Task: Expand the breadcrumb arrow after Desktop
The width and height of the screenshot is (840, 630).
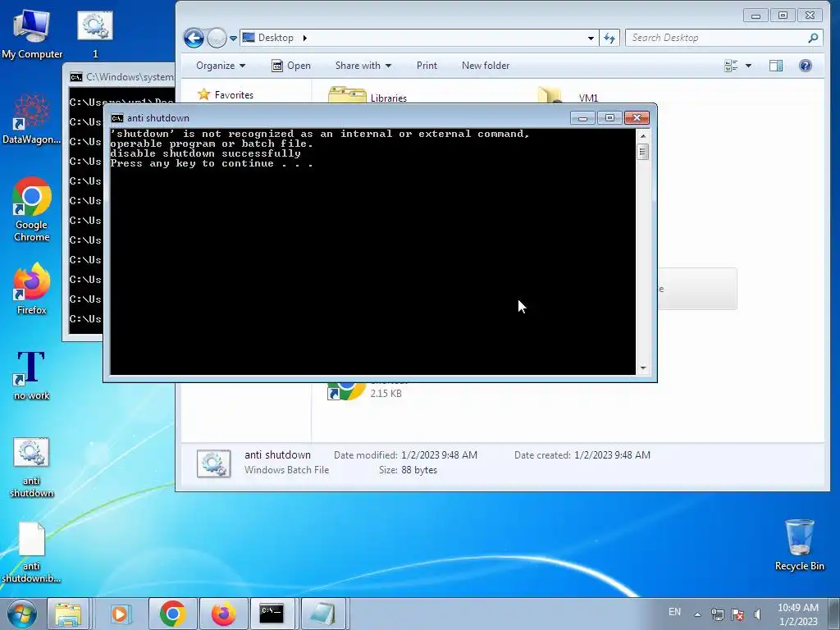Action: (x=305, y=38)
